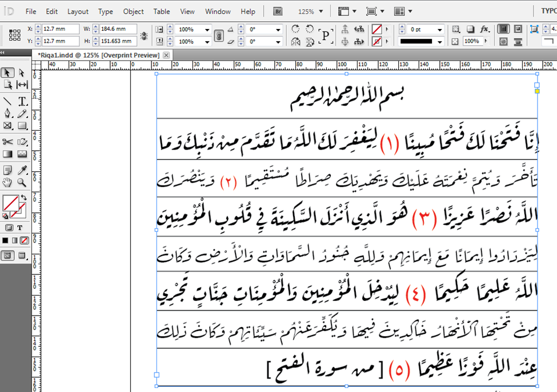
Task: Select the Zoom magnifier tool
Action: (x=22, y=183)
